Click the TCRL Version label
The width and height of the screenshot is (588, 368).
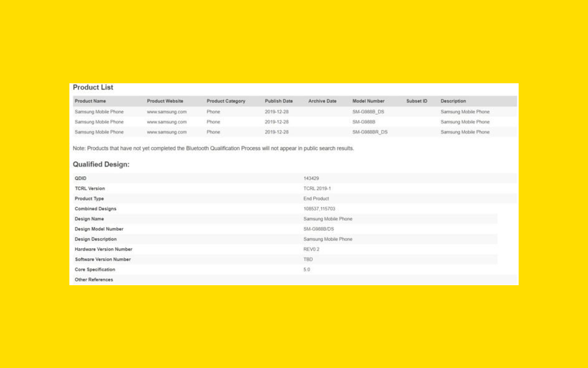[90, 189]
